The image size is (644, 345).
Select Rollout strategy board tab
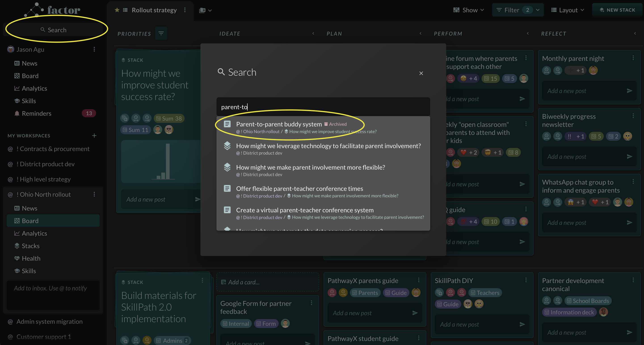pyautogui.click(x=154, y=10)
